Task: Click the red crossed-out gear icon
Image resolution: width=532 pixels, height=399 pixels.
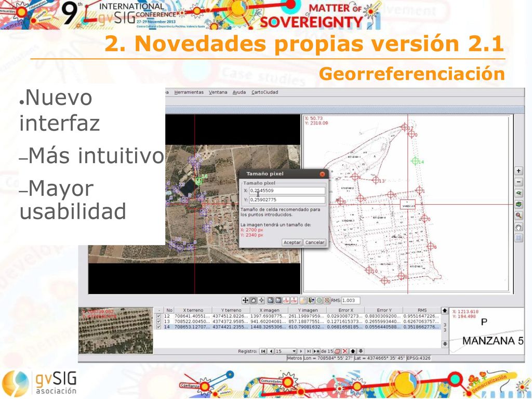Action: click(327, 300)
